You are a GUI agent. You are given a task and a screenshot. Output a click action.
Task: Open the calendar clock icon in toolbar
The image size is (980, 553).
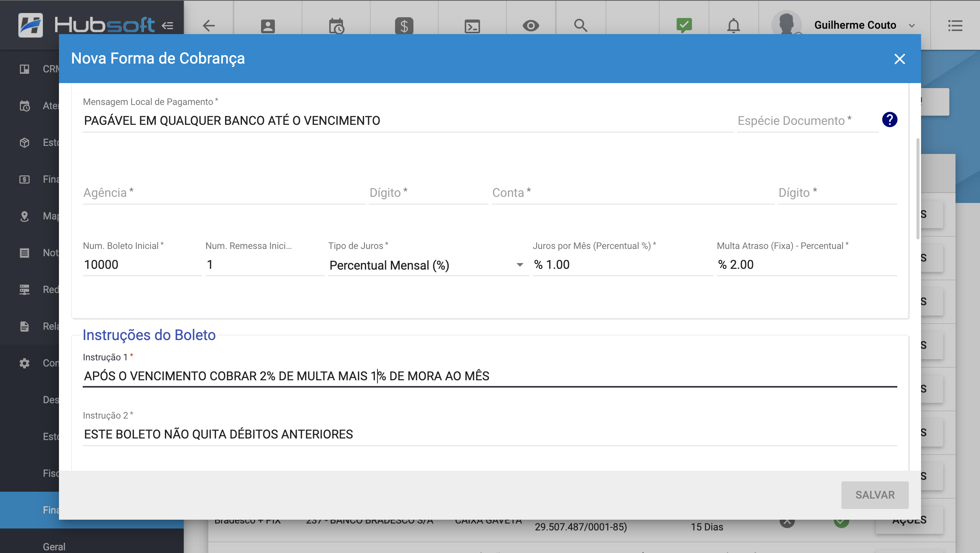(x=336, y=26)
